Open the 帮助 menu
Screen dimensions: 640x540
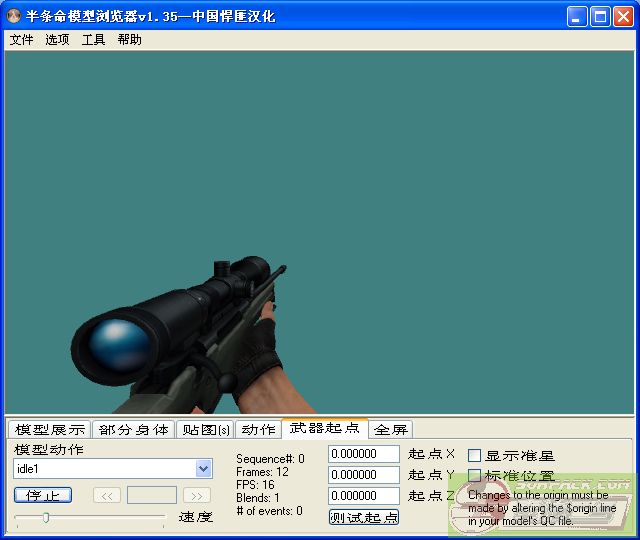coord(129,40)
